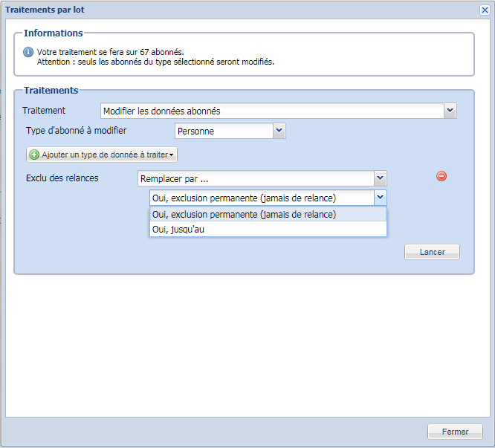The width and height of the screenshot is (495, 448).
Task: Click the Fermer button
Action: click(x=455, y=432)
